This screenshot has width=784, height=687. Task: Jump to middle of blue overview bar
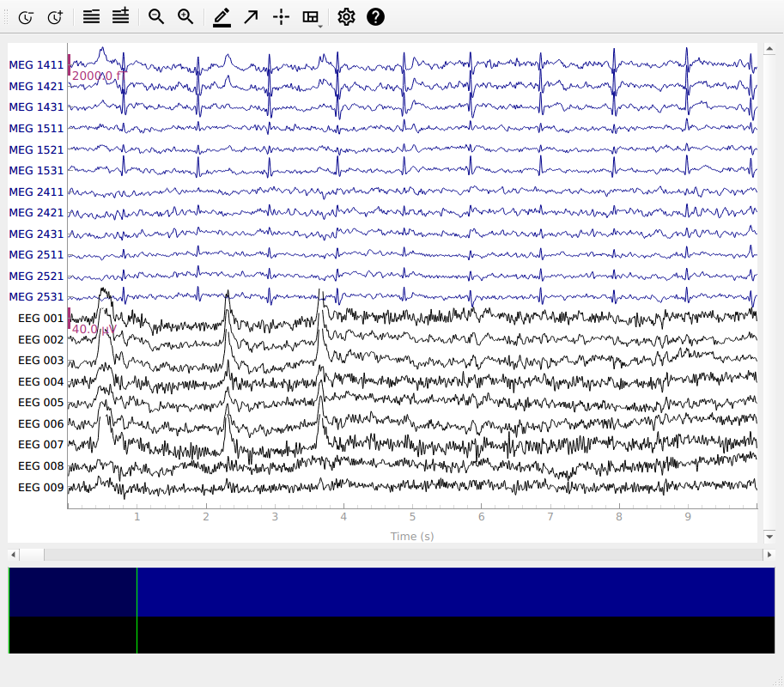tap(391, 592)
